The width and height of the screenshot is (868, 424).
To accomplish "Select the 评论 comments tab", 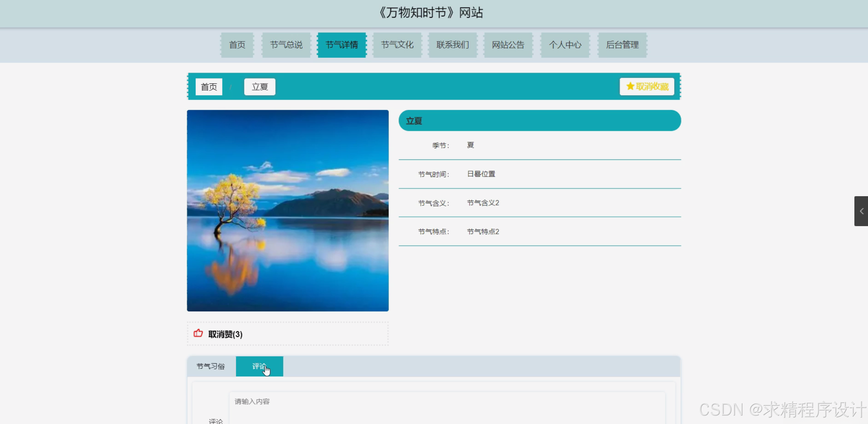I will coord(259,366).
